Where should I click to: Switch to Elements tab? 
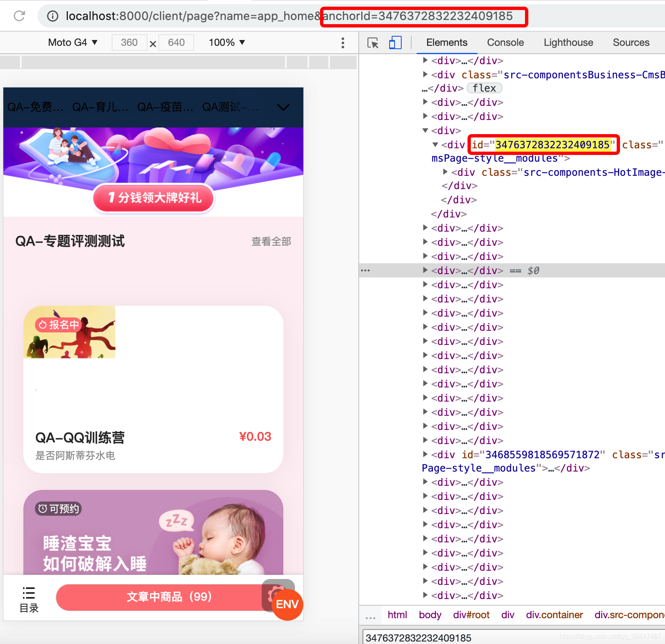[447, 42]
